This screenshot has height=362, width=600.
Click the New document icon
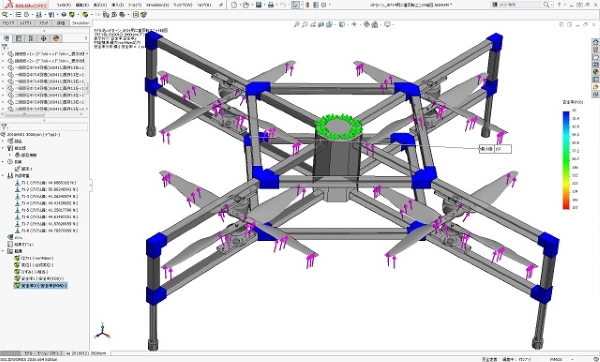[234, 5]
